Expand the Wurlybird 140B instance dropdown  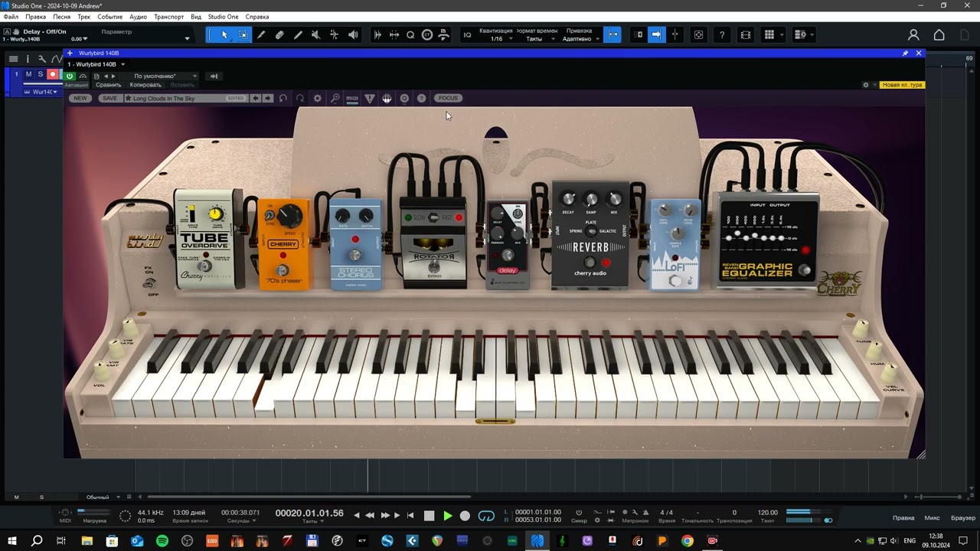pos(122,64)
